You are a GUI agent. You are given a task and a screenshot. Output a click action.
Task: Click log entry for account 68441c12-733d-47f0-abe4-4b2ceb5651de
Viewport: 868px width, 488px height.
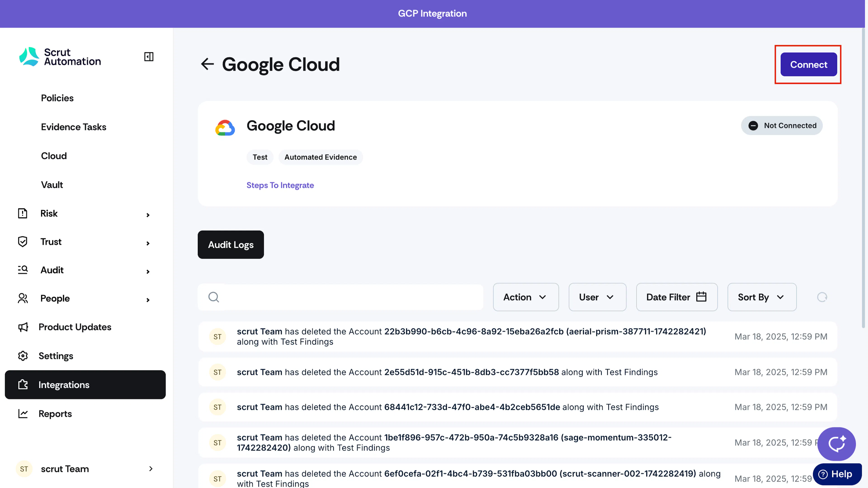(518, 407)
